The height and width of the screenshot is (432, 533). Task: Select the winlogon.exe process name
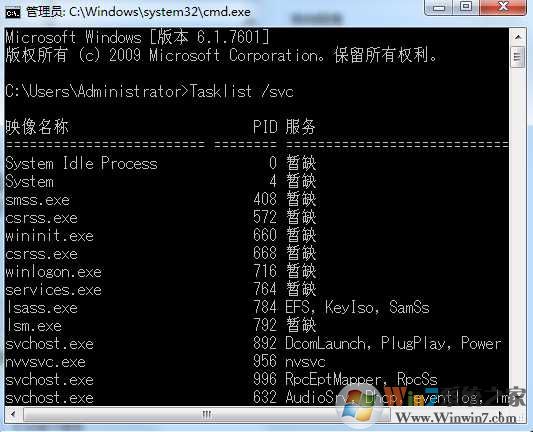53,272
